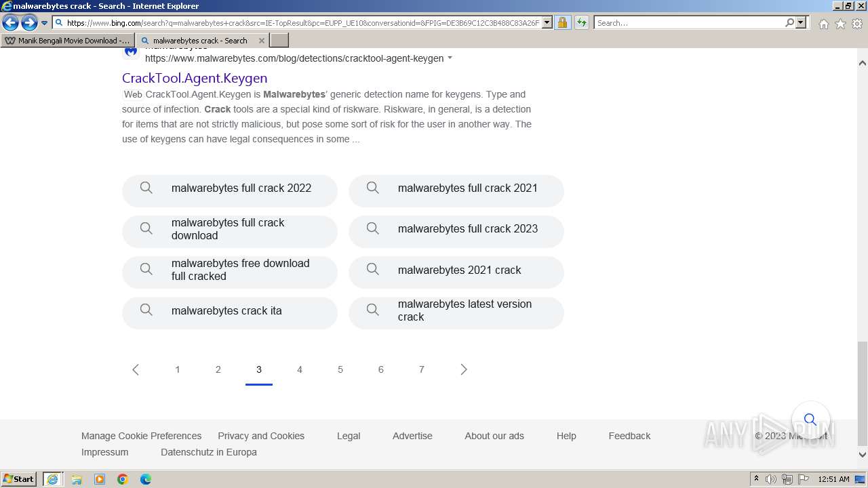Open Microsoft Edge taskbar icon
868x488 pixels.
pos(146,479)
